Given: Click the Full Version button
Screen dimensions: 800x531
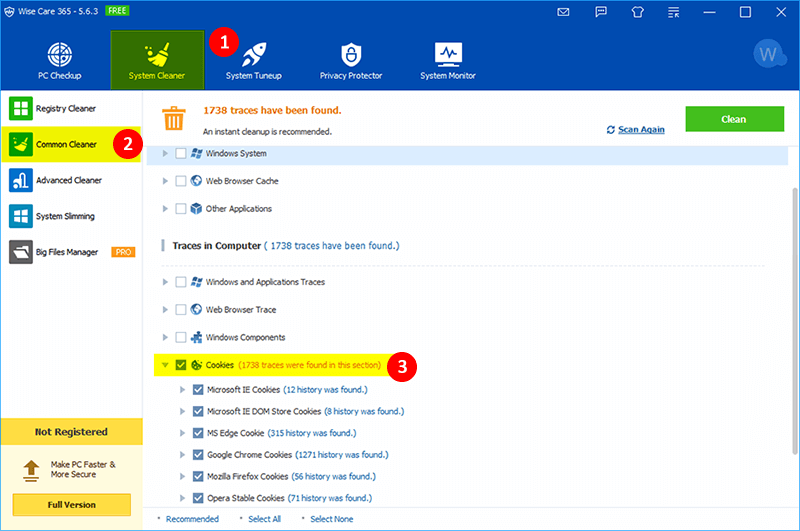Looking at the screenshot, I should (x=71, y=504).
